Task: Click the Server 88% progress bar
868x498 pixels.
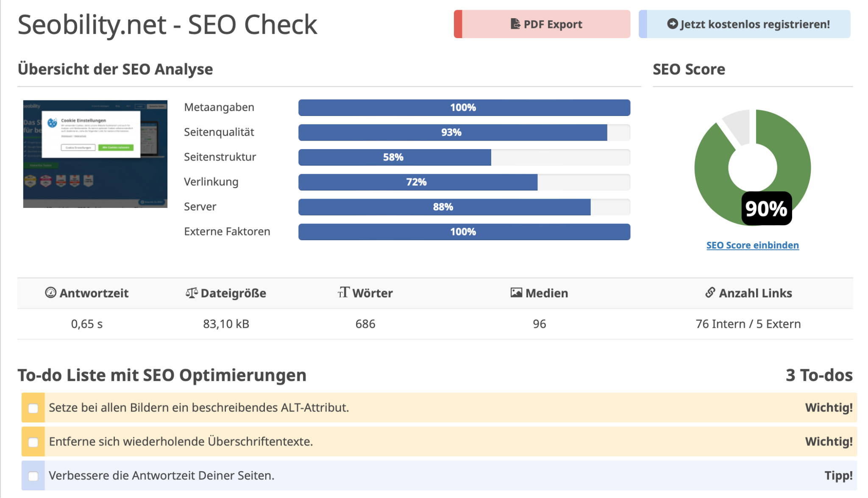Action: tap(464, 207)
